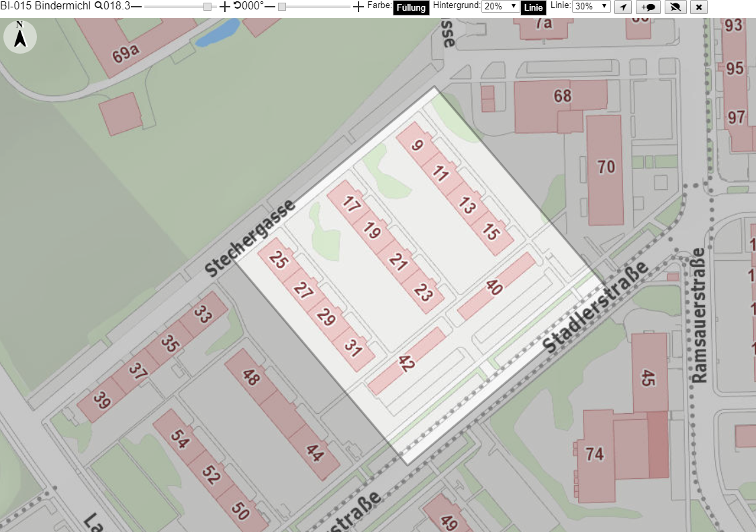The image size is (756, 532).
Task: Click the north compass icon
Action: (x=19, y=37)
